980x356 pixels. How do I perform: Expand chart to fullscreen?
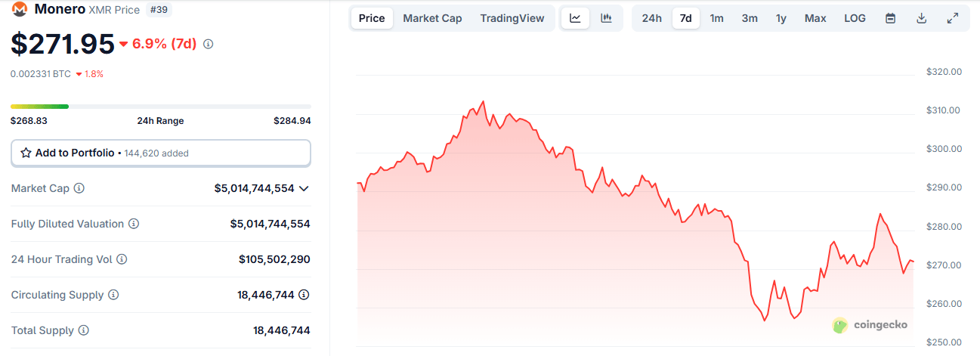pyautogui.click(x=952, y=18)
